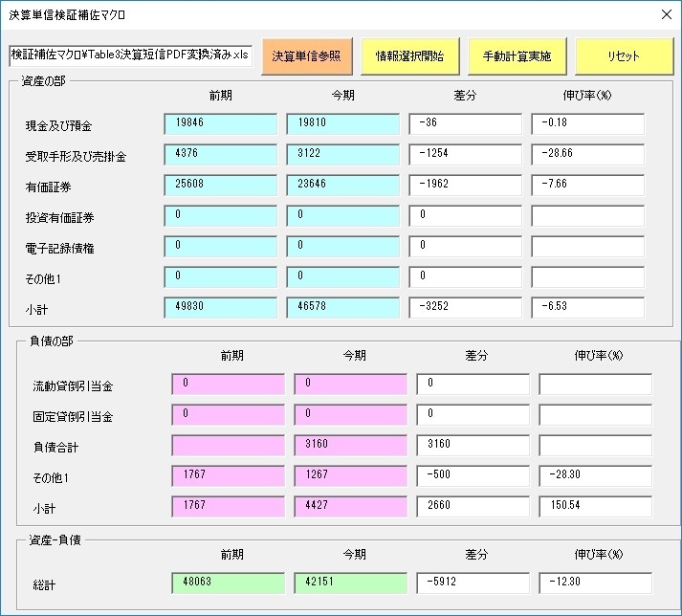This screenshot has height=616, width=682.
Task: Click 電子記録債権 差分 field
Action: [466, 247]
